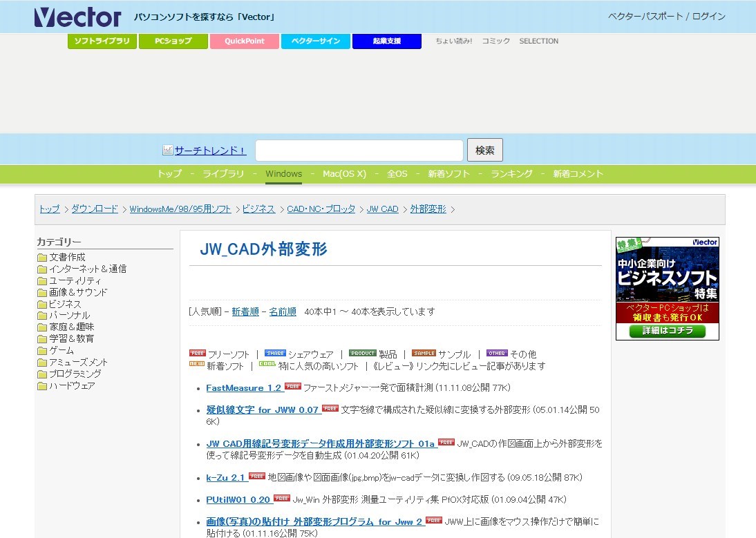Screen dimensions: 756x538
Task: Click the パーソナル folder icon
Action: tap(42, 316)
